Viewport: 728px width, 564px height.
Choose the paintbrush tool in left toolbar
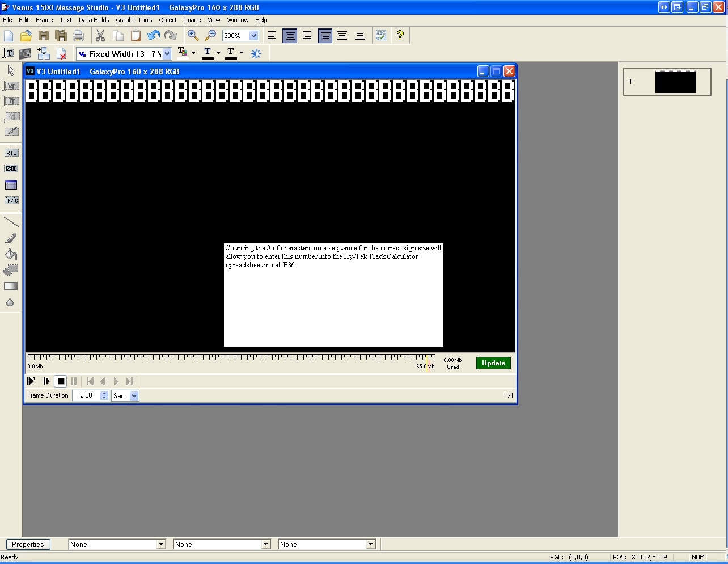[11, 238]
